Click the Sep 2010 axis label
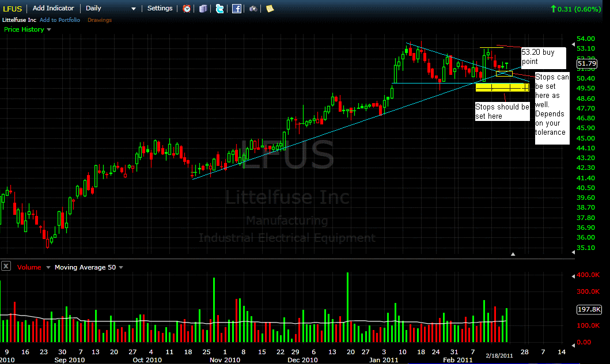Screen dimensions: 610x364 tap(70, 360)
